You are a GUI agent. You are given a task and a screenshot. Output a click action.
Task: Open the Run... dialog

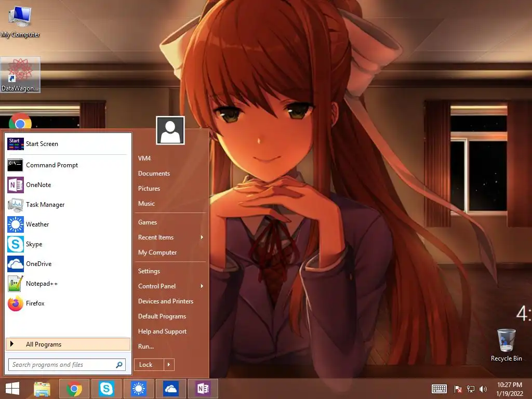tap(146, 347)
